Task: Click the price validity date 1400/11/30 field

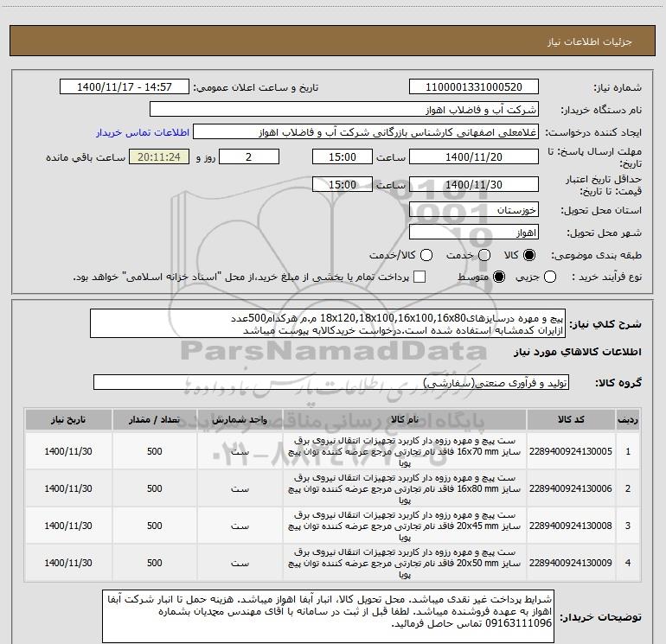Action: click(474, 184)
